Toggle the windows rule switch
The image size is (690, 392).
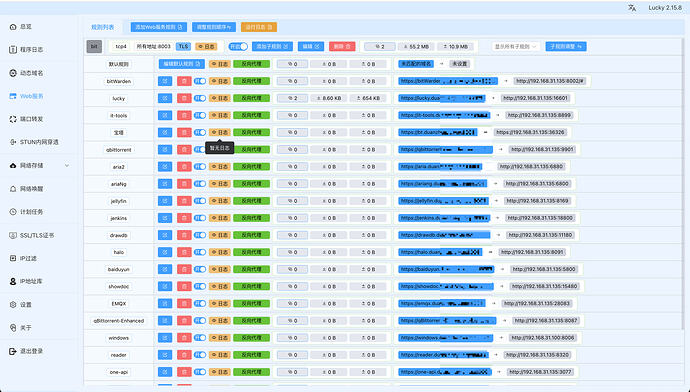(200, 338)
